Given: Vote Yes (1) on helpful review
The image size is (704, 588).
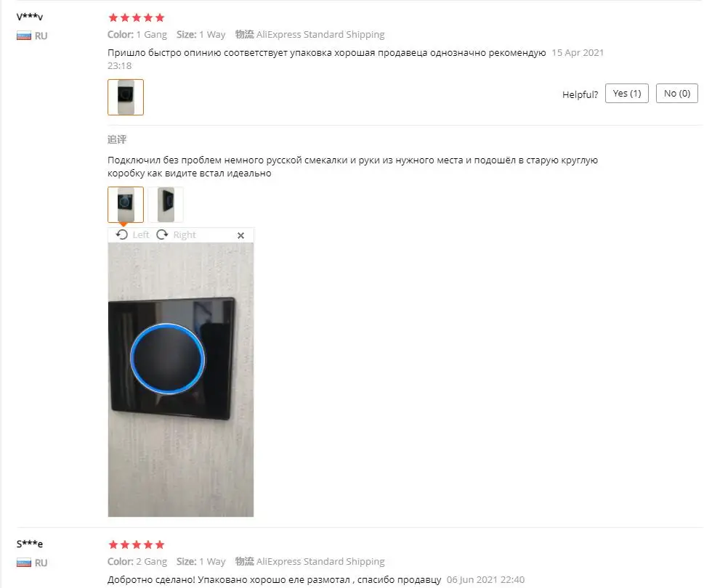Looking at the screenshot, I should click(627, 94).
